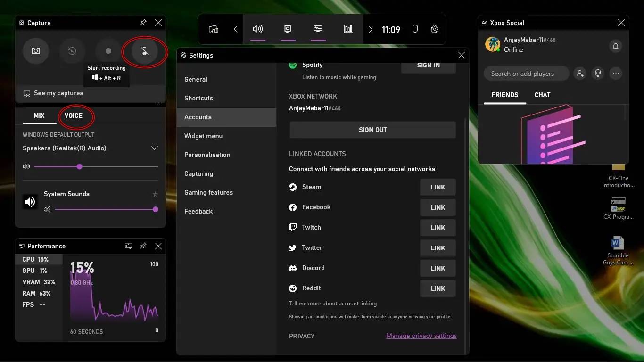The width and height of the screenshot is (644, 362).
Task: Select the FPS metric row
Action: [x=39, y=304]
